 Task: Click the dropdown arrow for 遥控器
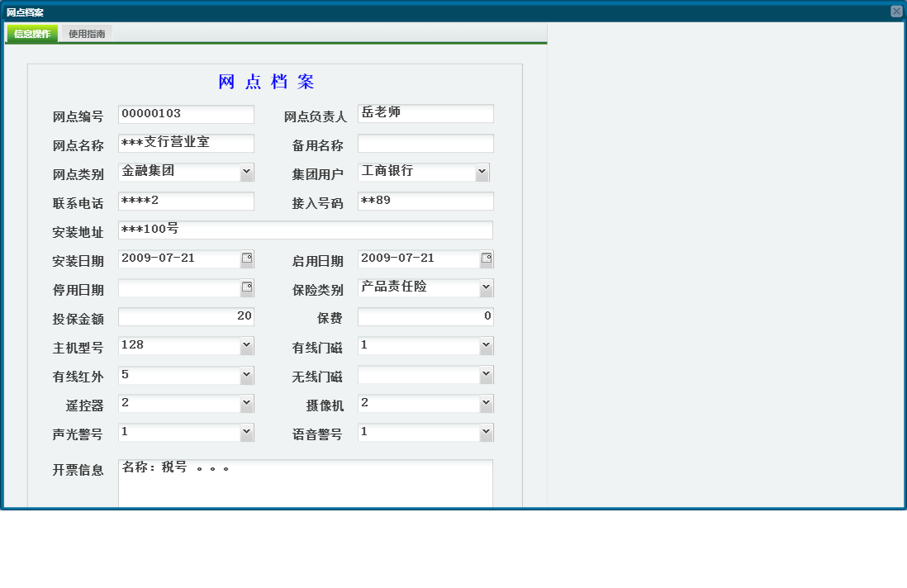[x=246, y=403]
